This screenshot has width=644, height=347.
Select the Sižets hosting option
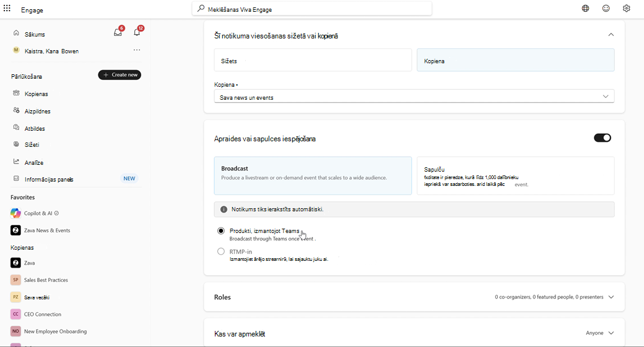[313, 60]
